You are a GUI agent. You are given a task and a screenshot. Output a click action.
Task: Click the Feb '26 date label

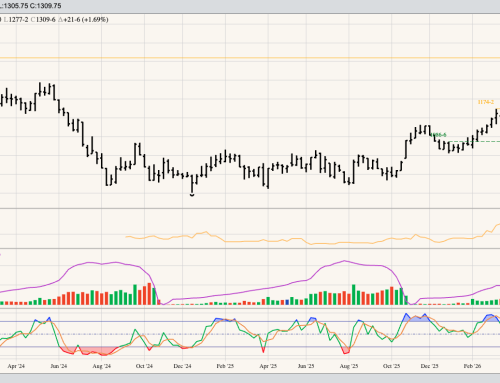pos(473,366)
